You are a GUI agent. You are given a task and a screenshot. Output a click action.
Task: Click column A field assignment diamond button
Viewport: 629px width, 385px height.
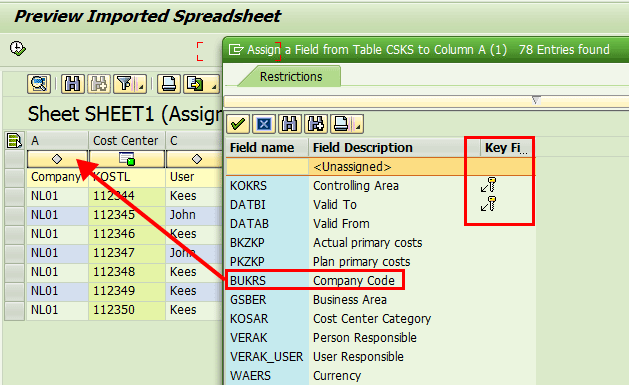tap(57, 159)
